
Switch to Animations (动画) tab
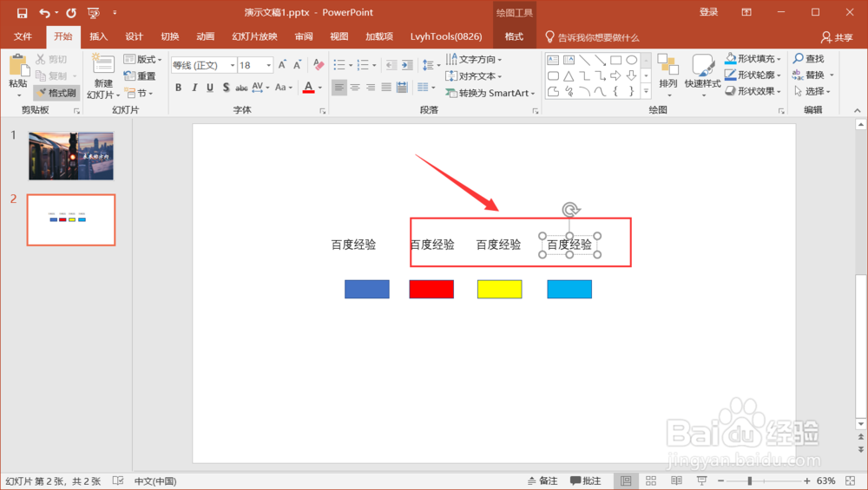[x=206, y=36]
